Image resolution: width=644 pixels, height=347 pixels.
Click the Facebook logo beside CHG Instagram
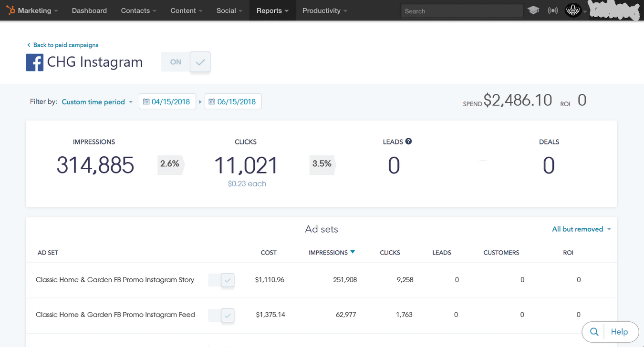coord(34,62)
